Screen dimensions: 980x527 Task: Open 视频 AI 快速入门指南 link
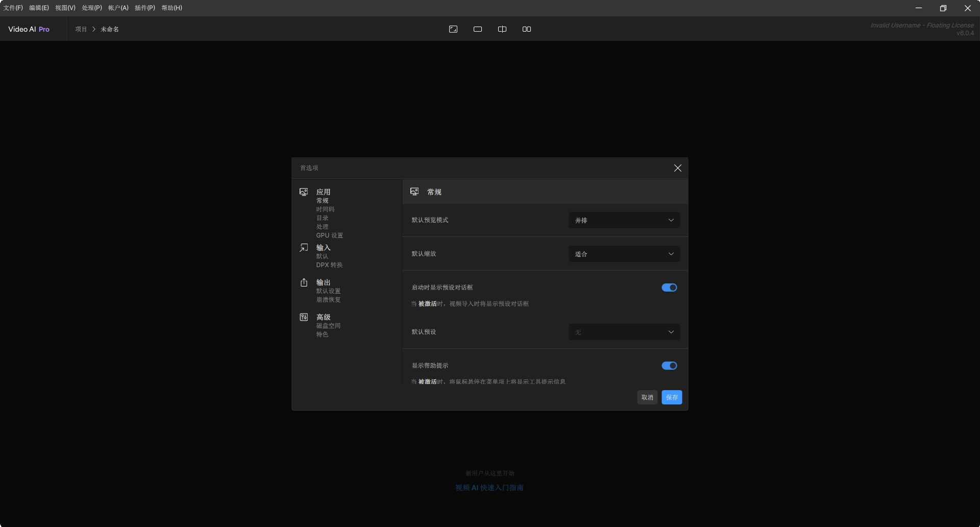point(489,488)
